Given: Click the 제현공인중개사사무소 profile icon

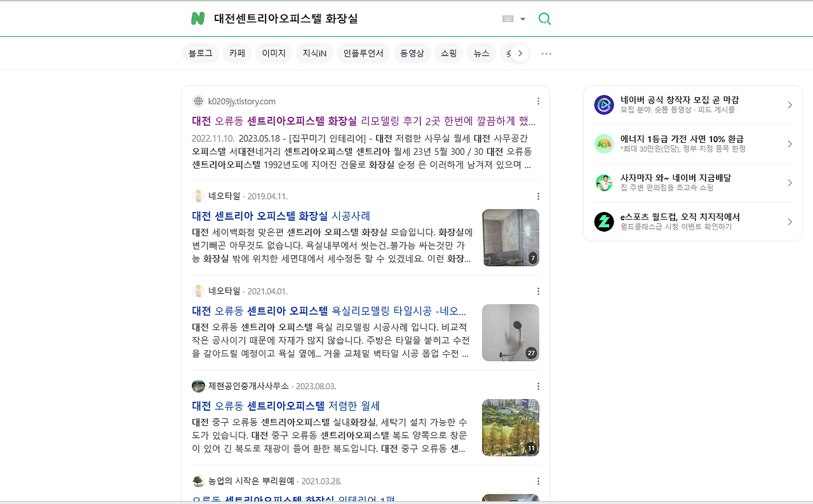Looking at the screenshot, I should [198, 386].
